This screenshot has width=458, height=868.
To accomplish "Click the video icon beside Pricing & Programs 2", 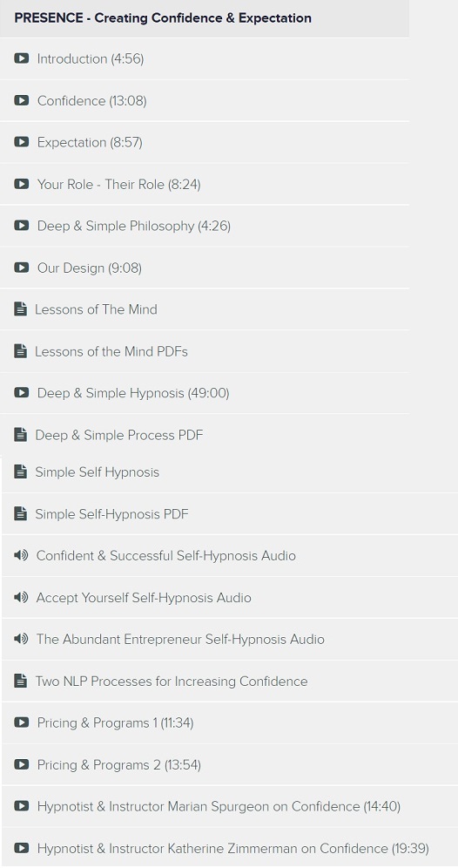I will click(x=21, y=764).
